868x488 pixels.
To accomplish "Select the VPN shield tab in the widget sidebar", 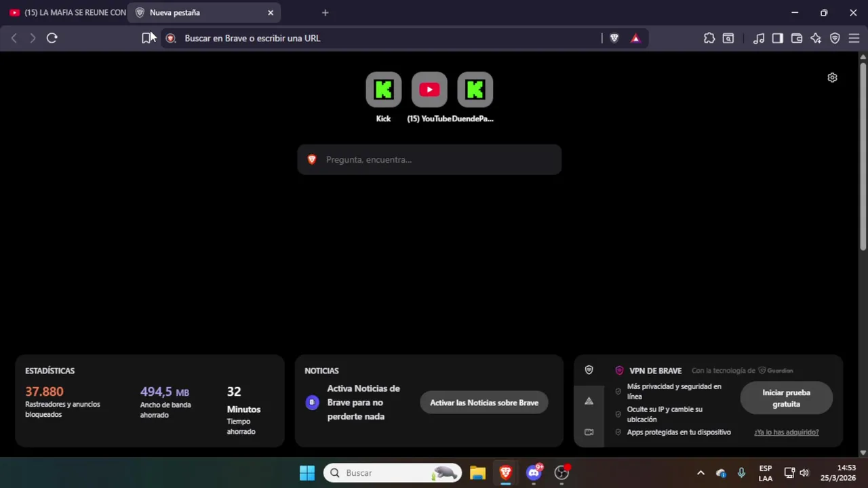I will pos(589,370).
